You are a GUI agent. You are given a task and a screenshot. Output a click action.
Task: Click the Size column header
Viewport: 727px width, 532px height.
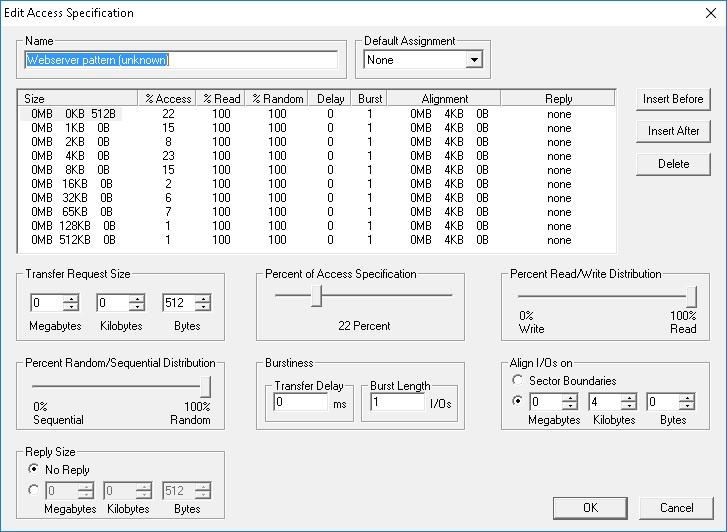tap(78, 99)
